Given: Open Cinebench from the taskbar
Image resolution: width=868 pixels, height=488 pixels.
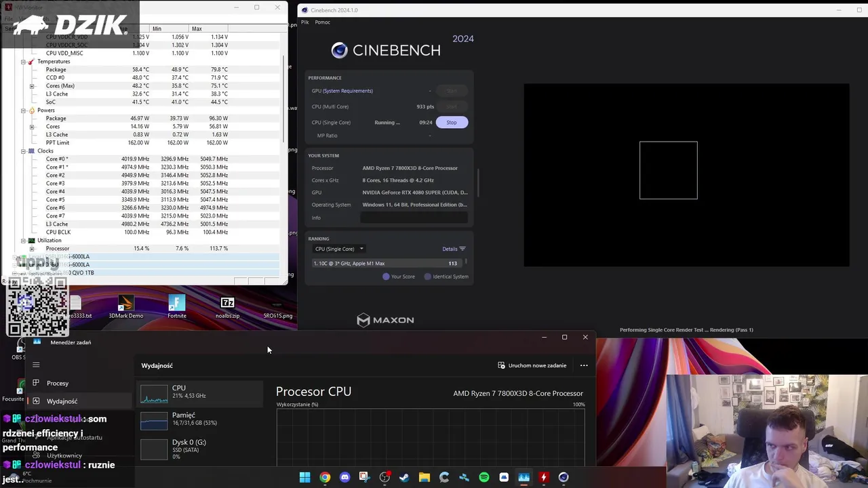Looking at the screenshot, I should tap(564, 477).
